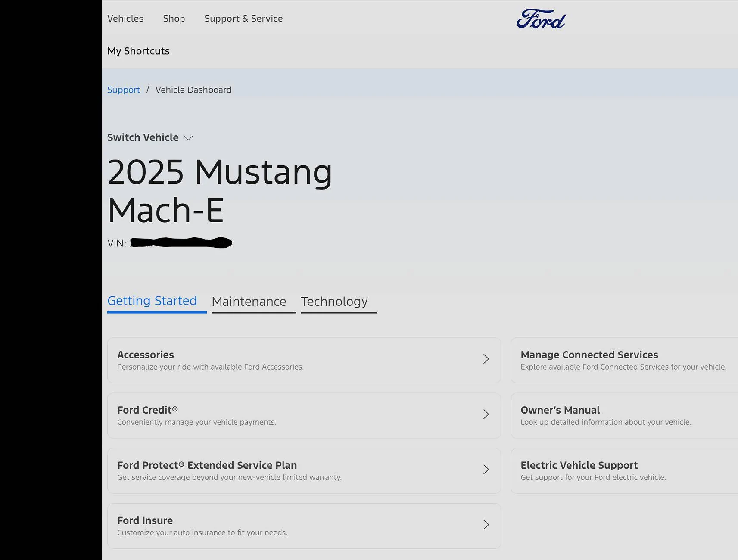Click the Switch Vehicle chevron arrow
The height and width of the screenshot is (560, 738).
pos(188,138)
